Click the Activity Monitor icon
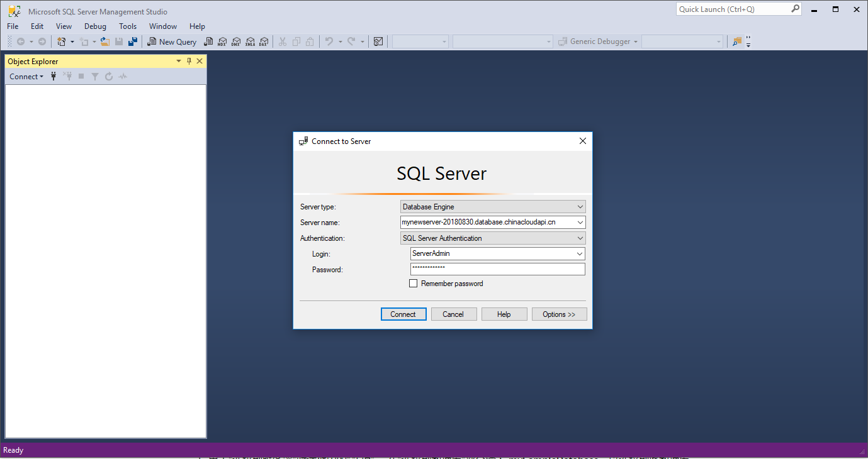Screen dimensions: 868x459 click(x=378, y=41)
